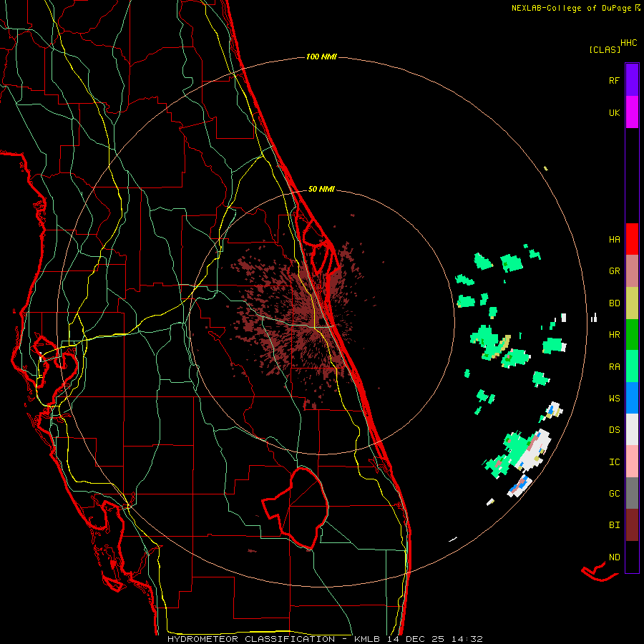Click the DS legend label text

coord(614,430)
